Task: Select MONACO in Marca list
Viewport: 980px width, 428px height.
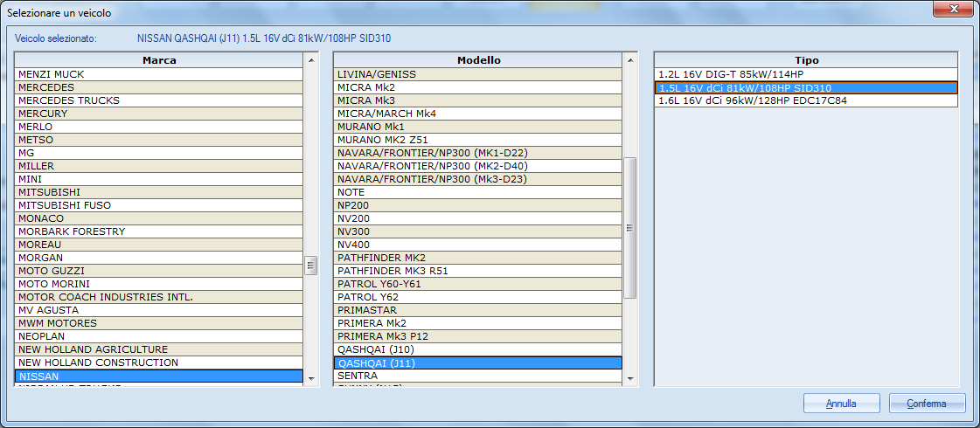Action: pos(159,218)
